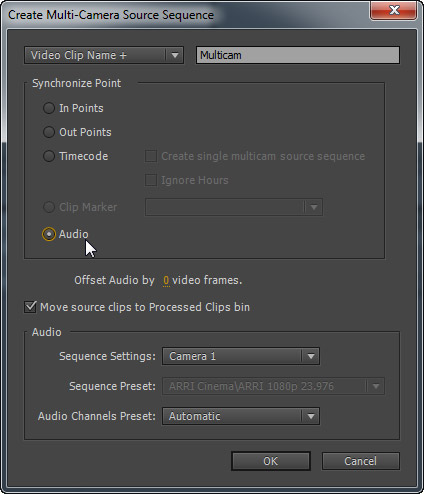This screenshot has height=494, width=424.
Task: Select the Clip Marker radio button
Action: point(49,207)
